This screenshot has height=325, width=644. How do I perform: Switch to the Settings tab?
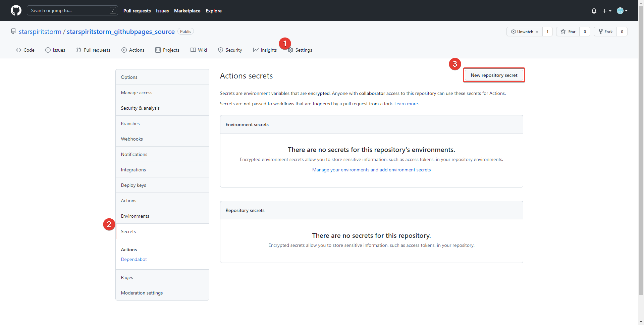coord(300,50)
